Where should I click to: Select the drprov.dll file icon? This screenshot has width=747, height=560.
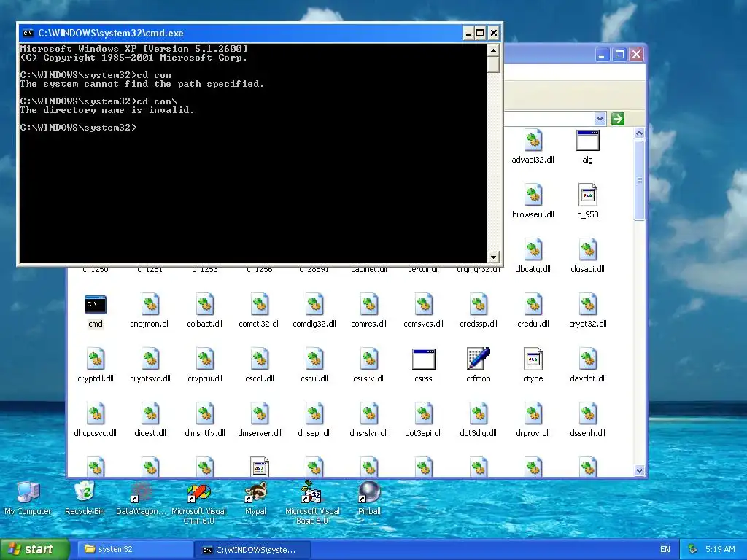coord(533,414)
